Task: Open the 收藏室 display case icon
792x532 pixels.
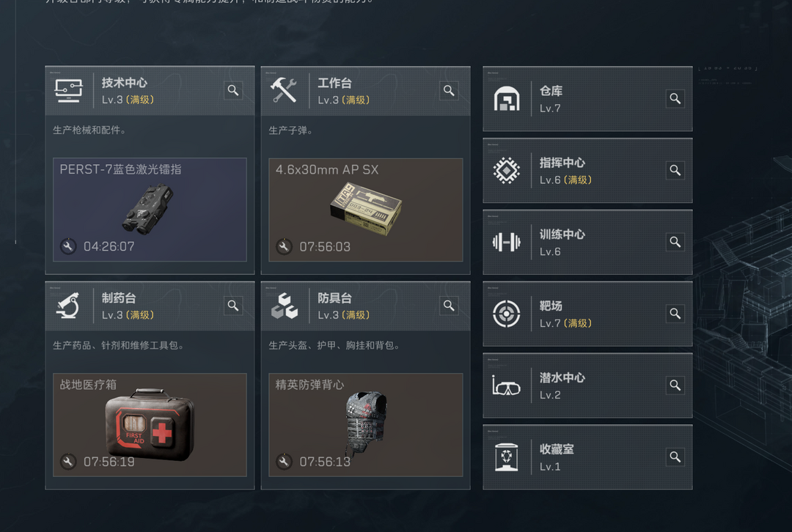Action: (507, 457)
